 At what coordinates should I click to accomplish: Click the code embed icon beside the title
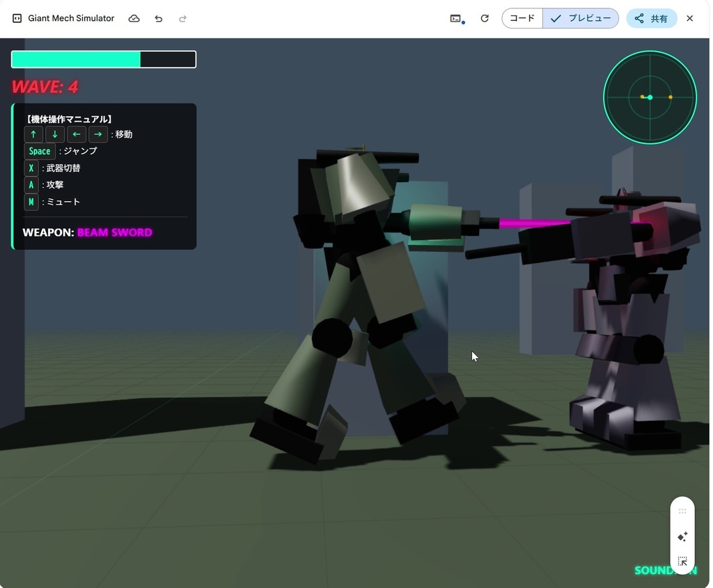coord(17,19)
